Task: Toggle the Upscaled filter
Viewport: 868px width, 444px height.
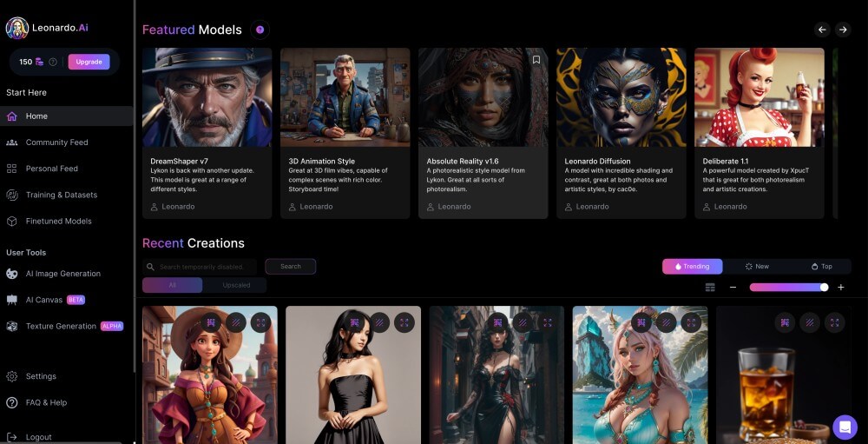Action: point(235,285)
